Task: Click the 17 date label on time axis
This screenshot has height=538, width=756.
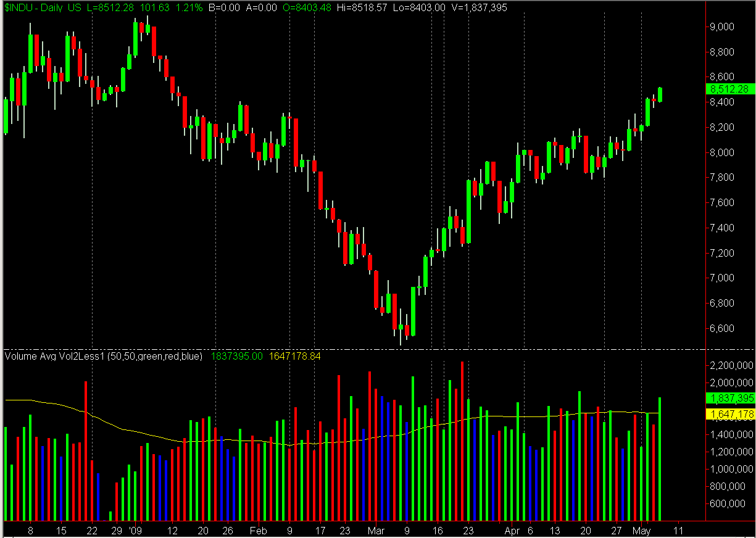Action: 320,530
